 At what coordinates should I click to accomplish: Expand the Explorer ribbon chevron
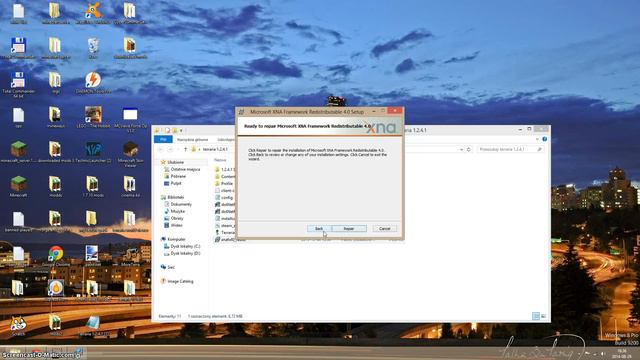(537, 140)
